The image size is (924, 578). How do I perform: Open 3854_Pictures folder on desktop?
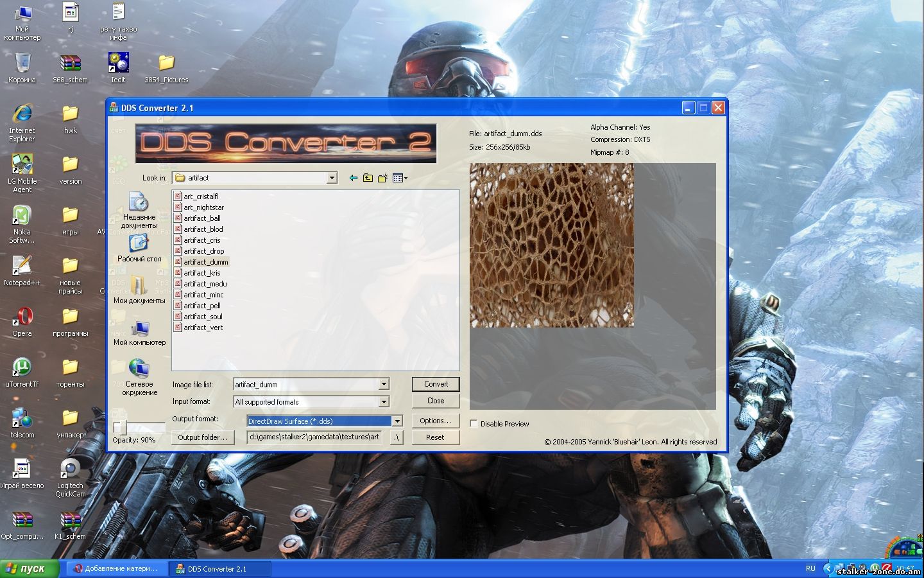coord(166,68)
